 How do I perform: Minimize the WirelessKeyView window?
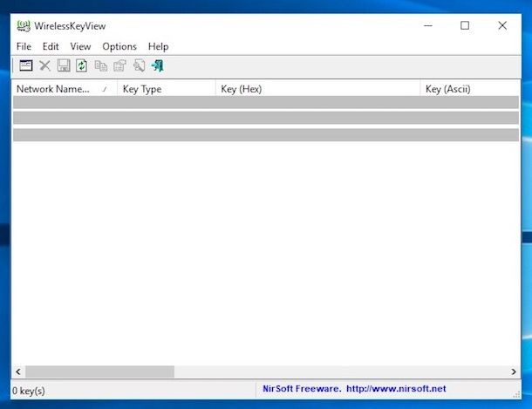coord(428,26)
